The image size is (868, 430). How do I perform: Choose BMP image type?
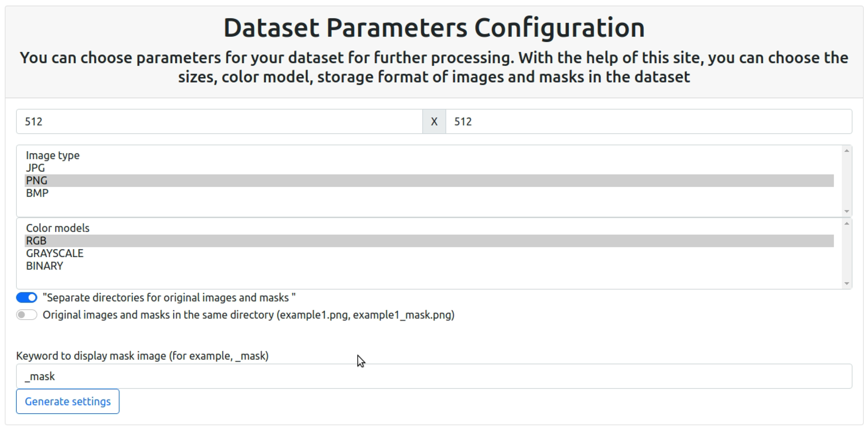37,193
